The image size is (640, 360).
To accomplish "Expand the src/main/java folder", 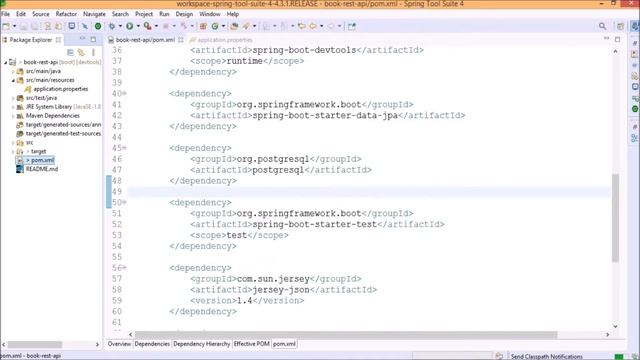I will pyautogui.click(x=13, y=71).
